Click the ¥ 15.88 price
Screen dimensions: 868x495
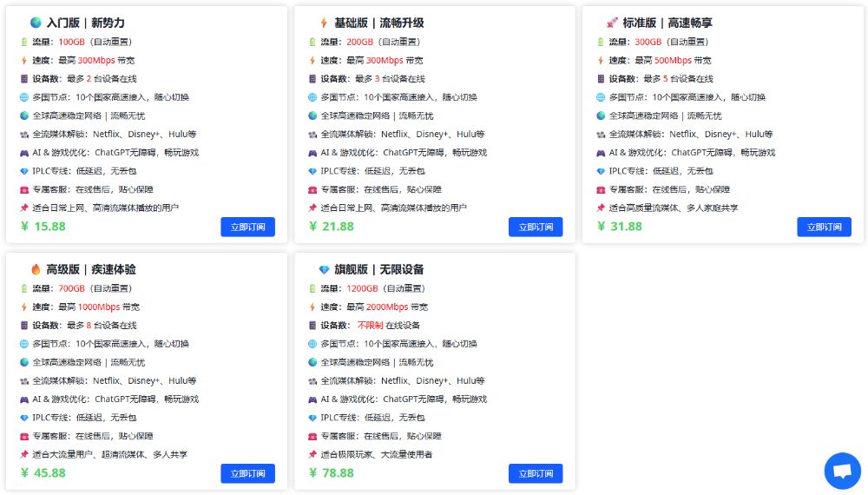pos(43,227)
